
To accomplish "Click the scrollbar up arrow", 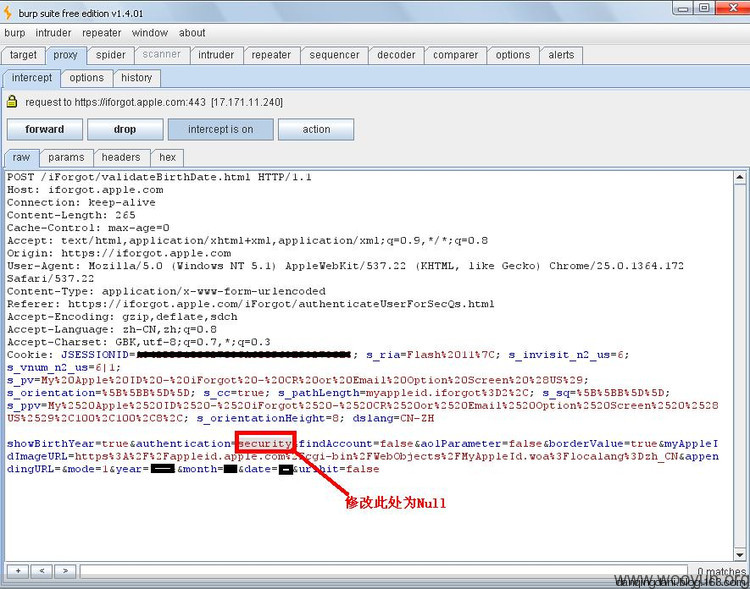I will tap(739, 178).
